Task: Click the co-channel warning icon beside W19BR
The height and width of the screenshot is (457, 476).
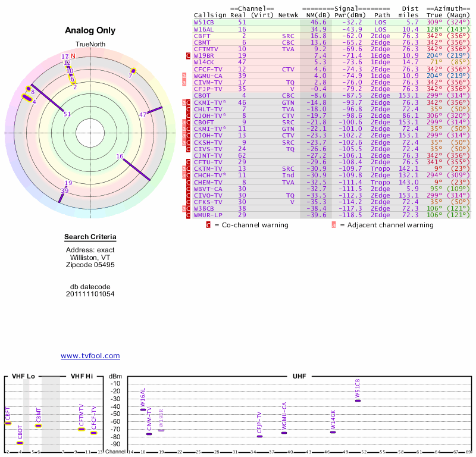Action: 189,55
